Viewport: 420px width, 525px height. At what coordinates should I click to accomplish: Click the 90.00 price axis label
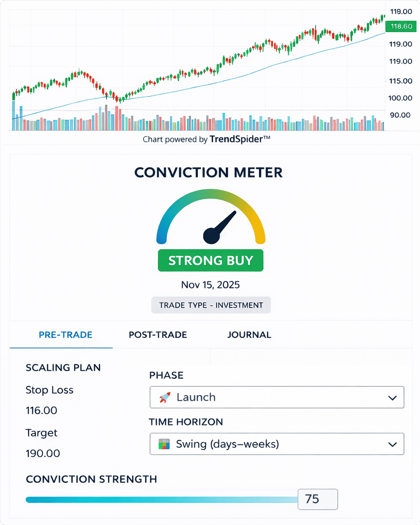point(400,115)
